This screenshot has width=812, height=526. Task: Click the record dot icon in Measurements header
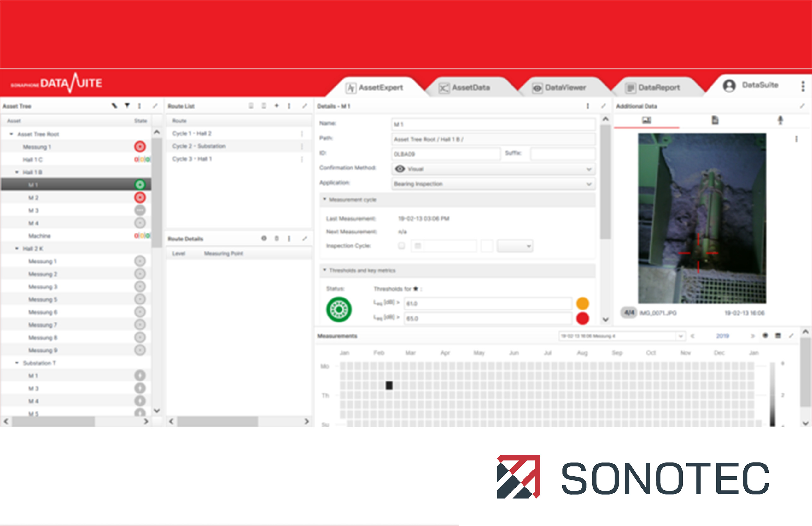coord(765,335)
